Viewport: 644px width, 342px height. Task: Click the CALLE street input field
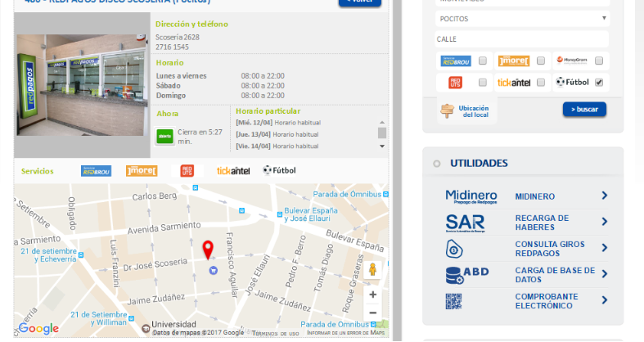(x=521, y=39)
